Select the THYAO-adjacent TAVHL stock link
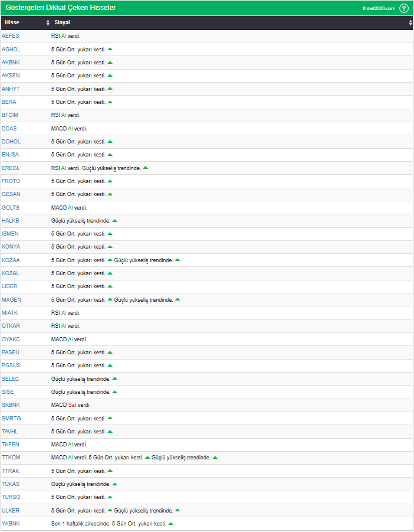This screenshot has width=414, height=532. pos(10,431)
